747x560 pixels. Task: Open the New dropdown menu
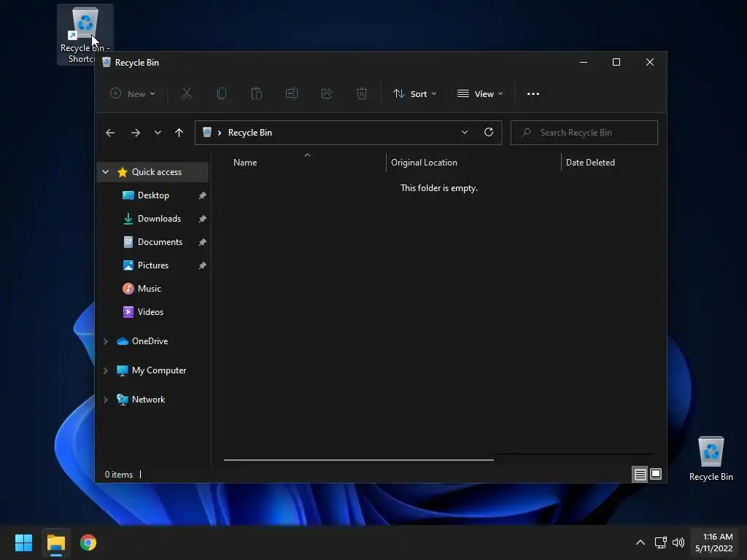click(x=133, y=94)
